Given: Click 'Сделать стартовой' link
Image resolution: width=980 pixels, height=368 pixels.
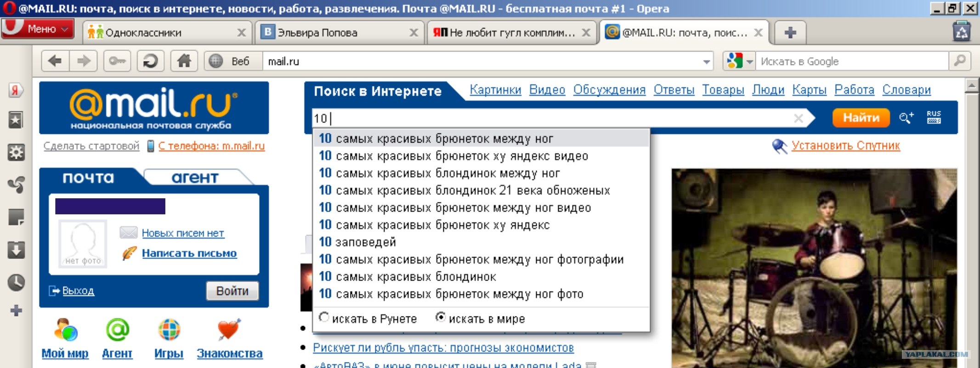Looking at the screenshot, I should click(91, 146).
